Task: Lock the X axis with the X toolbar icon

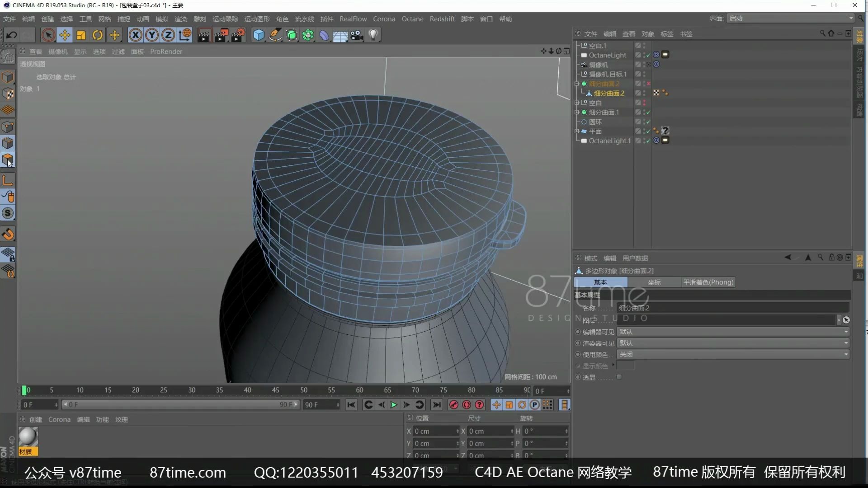Action: pyautogui.click(x=135, y=35)
